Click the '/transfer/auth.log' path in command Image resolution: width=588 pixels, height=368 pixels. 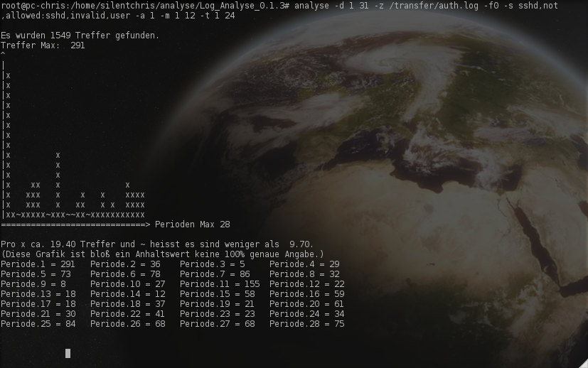pos(434,6)
